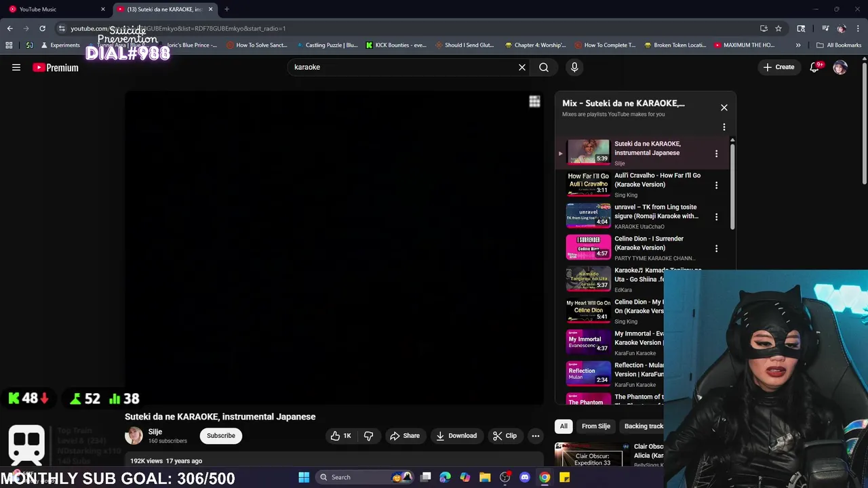
Task: Subscribe to the Silje channel
Action: point(221,436)
